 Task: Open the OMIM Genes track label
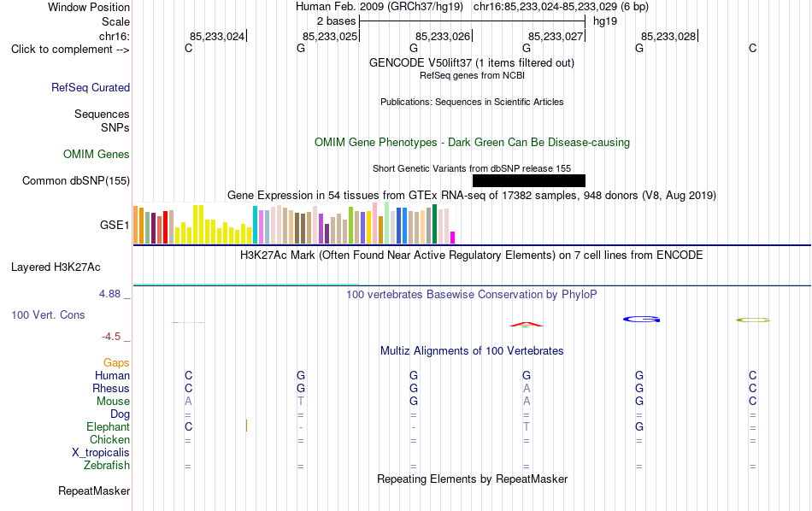click(x=96, y=155)
